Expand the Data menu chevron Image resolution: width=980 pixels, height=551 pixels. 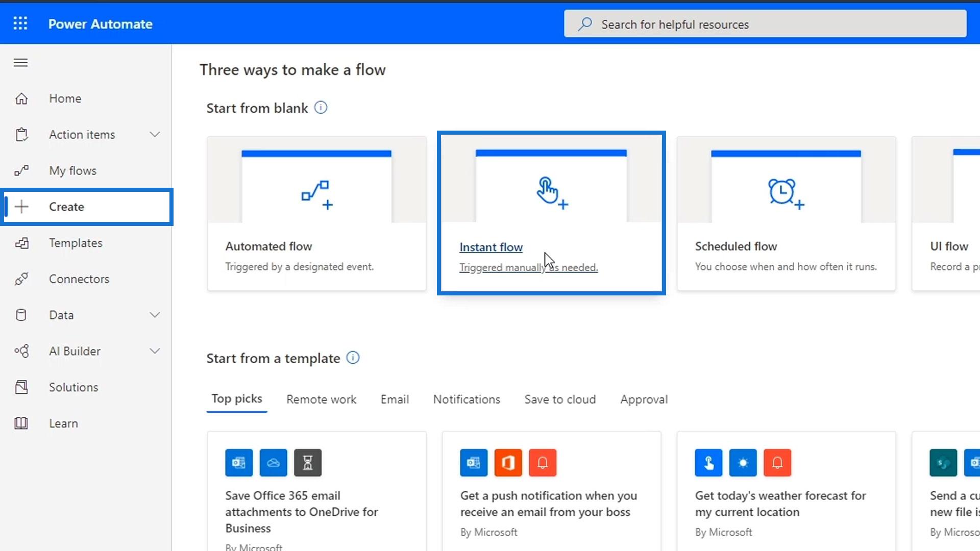click(x=155, y=315)
